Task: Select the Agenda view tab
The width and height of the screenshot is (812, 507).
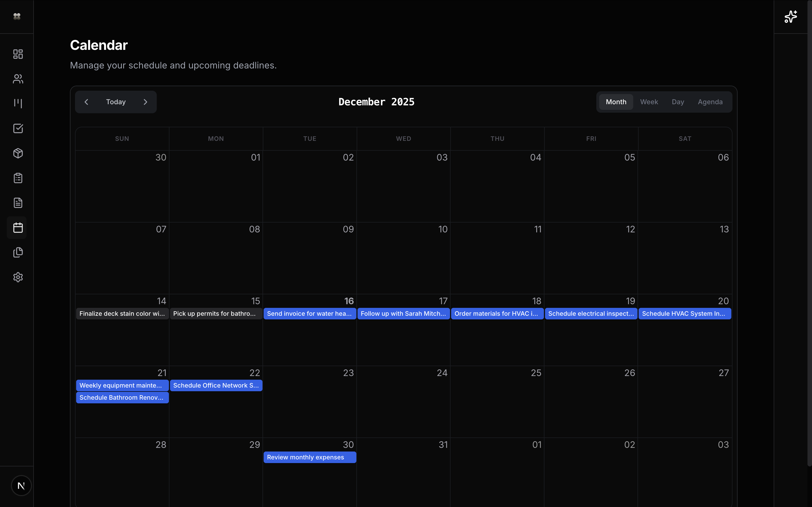Action: coord(710,102)
